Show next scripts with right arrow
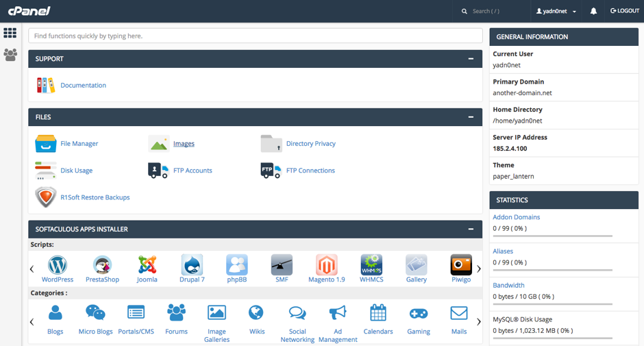This screenshot has height=346, width=644. pyautogui.click(x=478, y=269)
